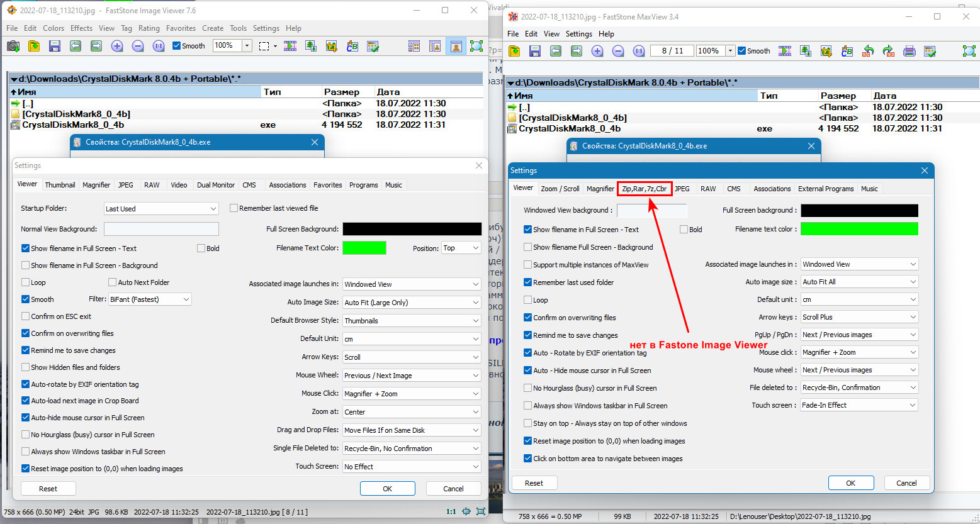This screenshot has width=980, height=524.
Task: Click Cancel in Image Viewer settings dialog
Action: point(453,489)
